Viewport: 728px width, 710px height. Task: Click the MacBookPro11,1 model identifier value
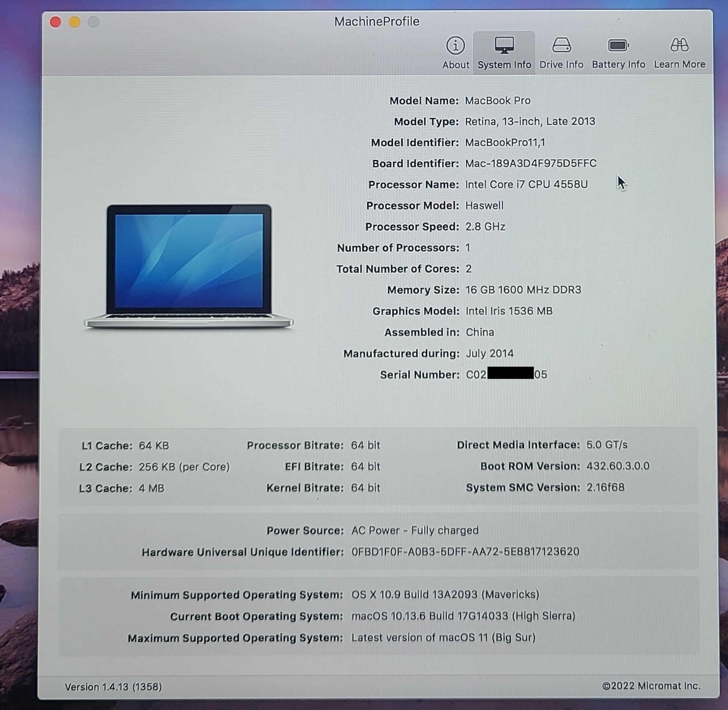[x=505, y=142]
